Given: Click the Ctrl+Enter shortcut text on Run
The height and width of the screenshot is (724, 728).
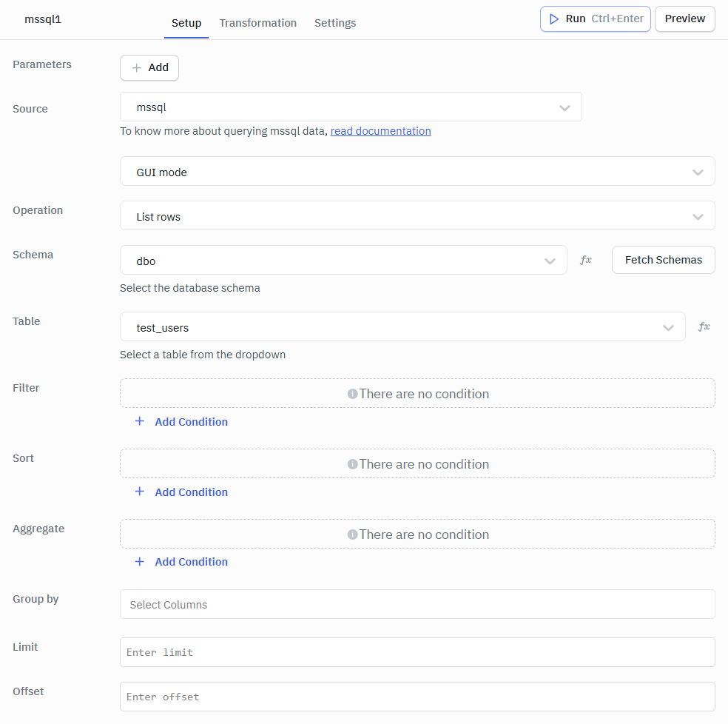Looking at the screenshot, I should (617, 19).
